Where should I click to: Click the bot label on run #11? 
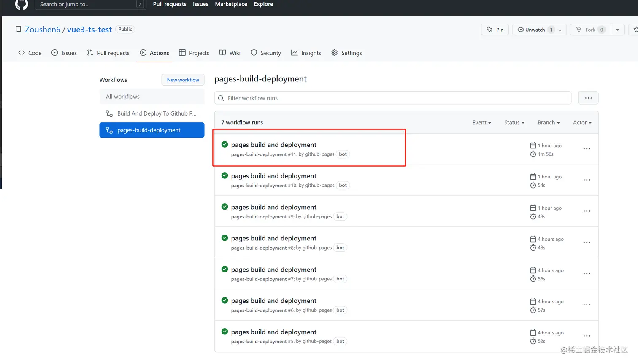[343, 154]
